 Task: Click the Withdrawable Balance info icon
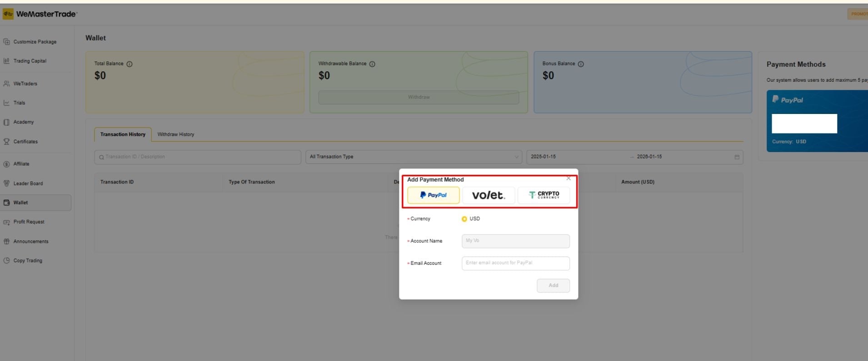[x=372, y=64]
